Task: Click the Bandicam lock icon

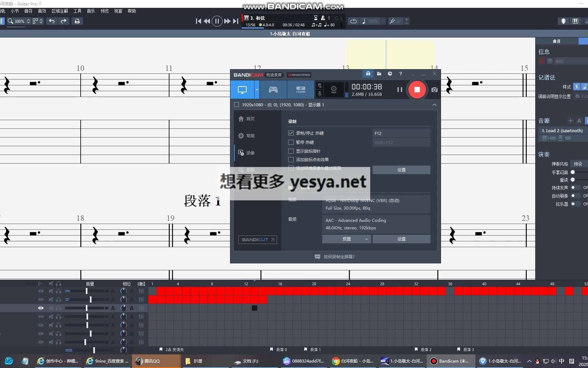Action: (368, 74)
